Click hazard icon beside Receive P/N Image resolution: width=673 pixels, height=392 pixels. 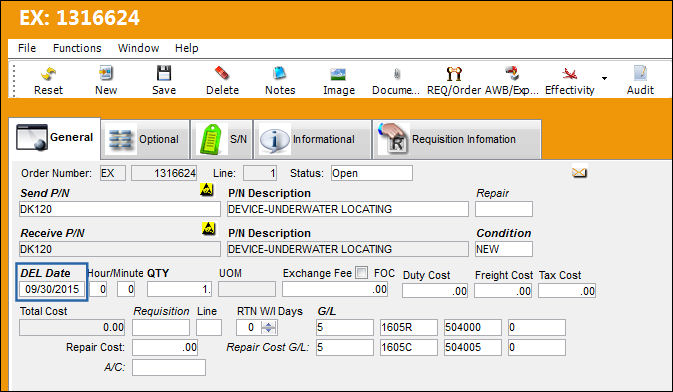click(x=209, y=228)
